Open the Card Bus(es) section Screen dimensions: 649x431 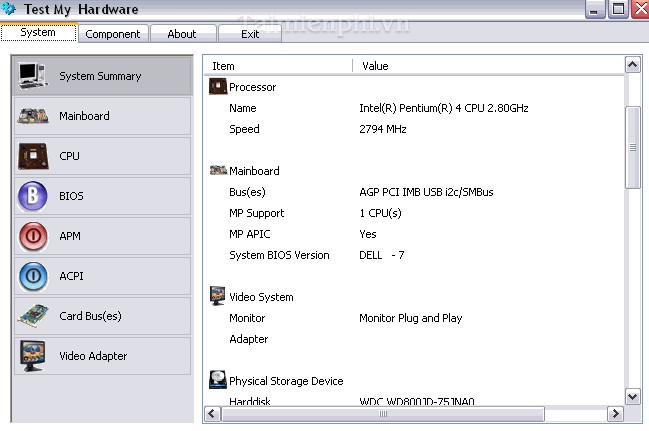click(103, 316)
